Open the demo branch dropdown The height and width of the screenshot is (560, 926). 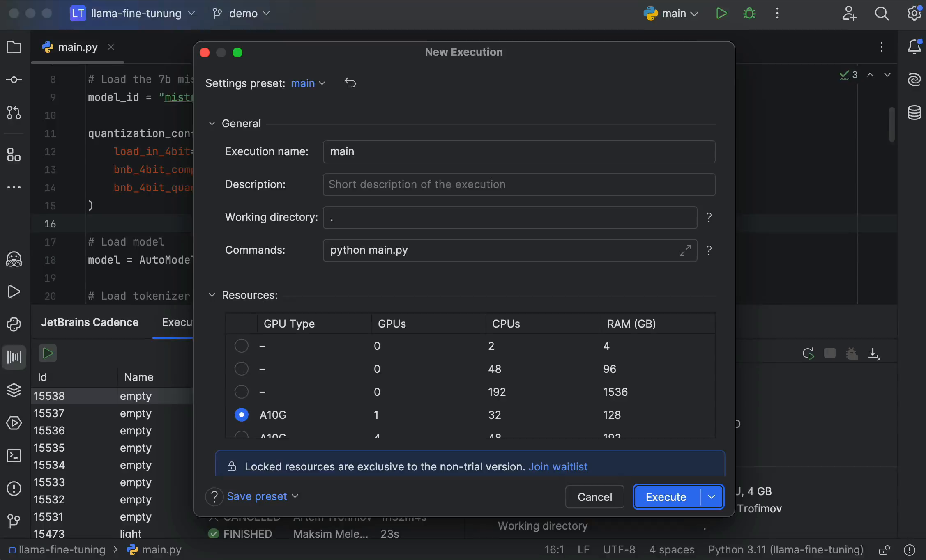241,14
